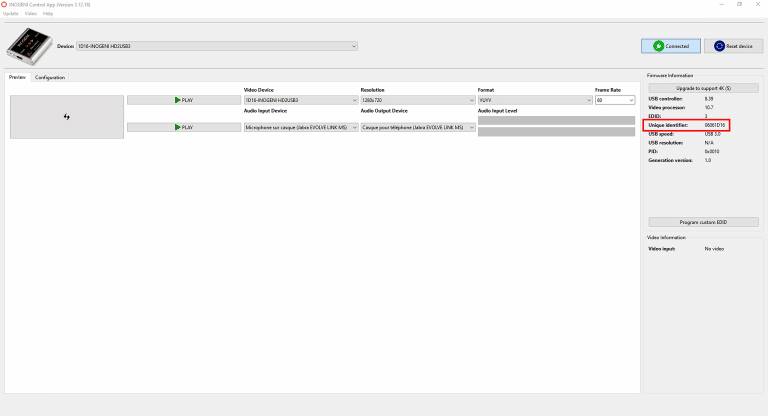Switch to the Configuration tab
This screenshot has width=768, height=416.
50,77
